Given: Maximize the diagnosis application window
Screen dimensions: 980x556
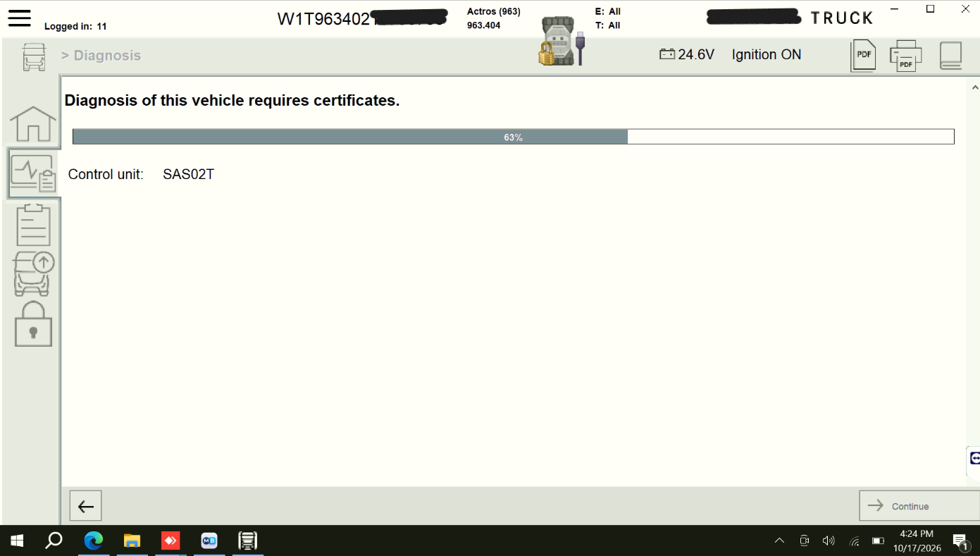Looking at the screenshot, I should pos(931,9).
